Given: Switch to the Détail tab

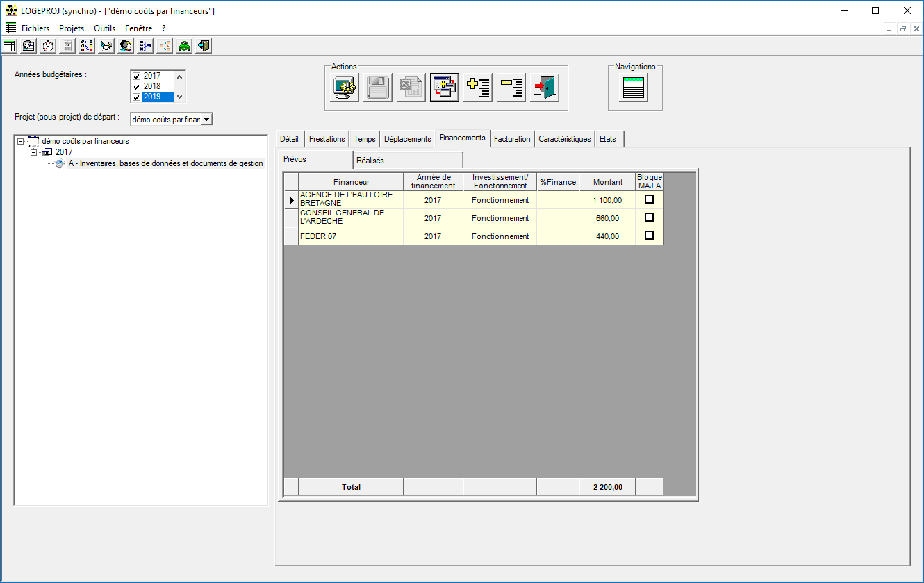Looking at the screenshot, I should tap(289, 139).
